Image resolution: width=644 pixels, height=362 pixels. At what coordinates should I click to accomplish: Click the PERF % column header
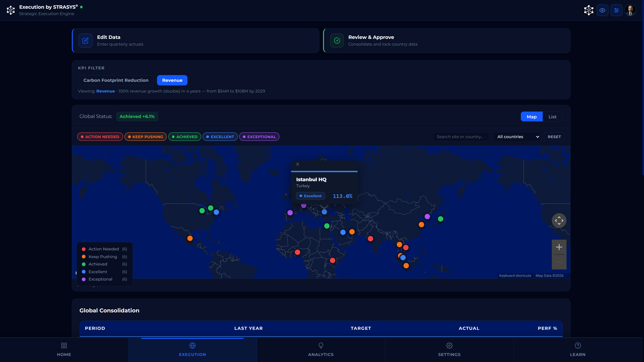(x=547, y=328)
